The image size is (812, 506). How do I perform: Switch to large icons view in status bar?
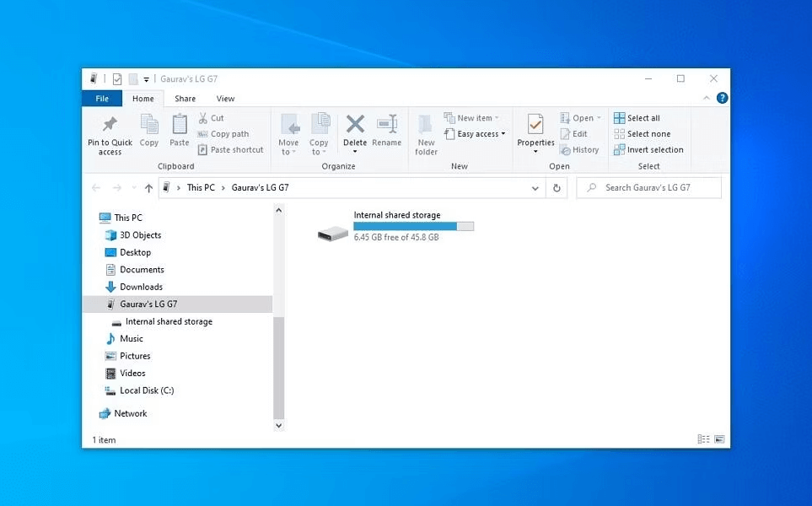pos(719,439)
